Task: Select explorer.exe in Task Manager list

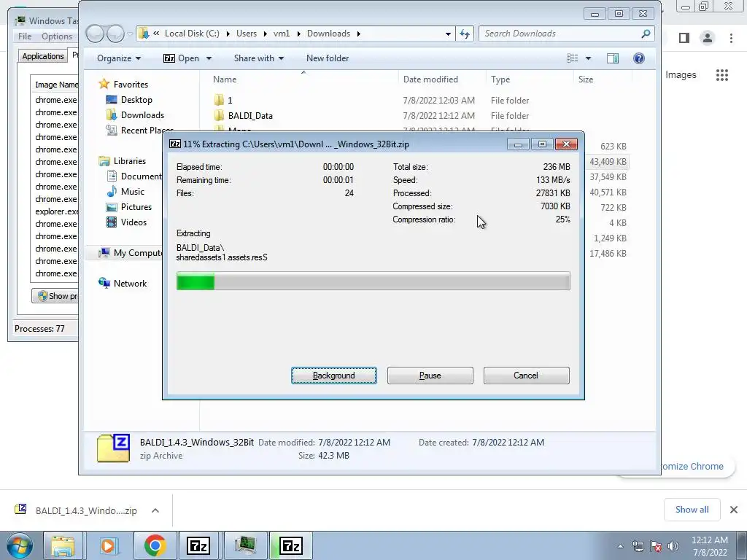Action: coord(56,211)
